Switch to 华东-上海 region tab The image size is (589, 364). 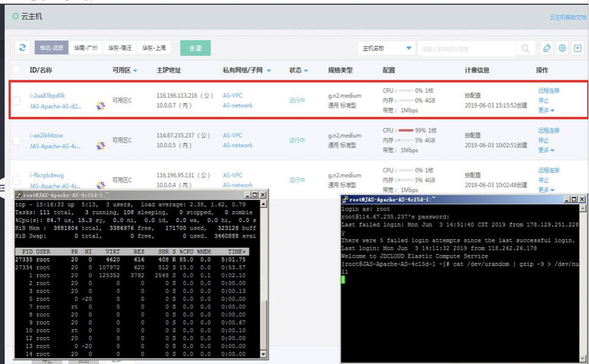click(154, 48)
